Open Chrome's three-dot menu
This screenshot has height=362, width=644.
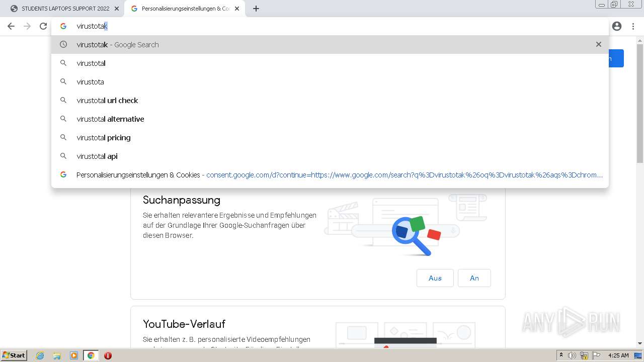[x=634, y=26]
